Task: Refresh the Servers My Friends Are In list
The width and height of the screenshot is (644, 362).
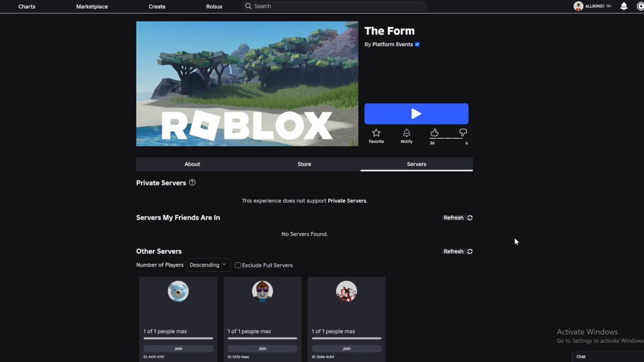Action: [458, 218]
